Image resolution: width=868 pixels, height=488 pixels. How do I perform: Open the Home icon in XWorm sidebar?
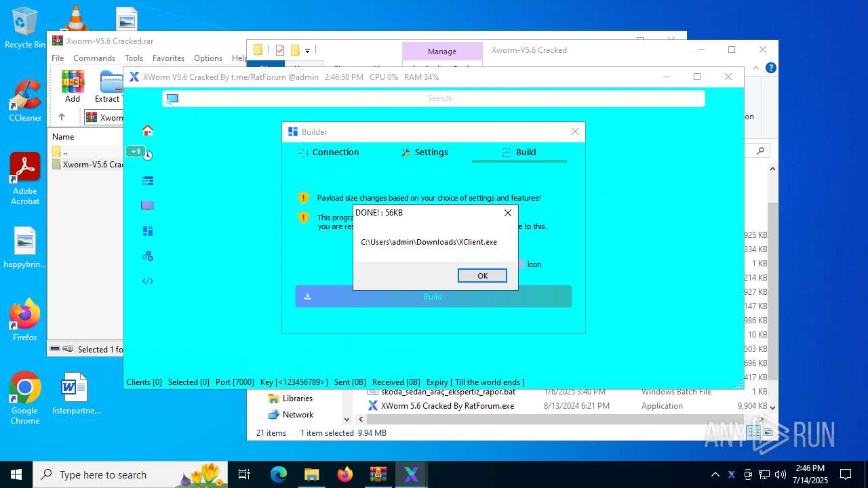pyautogui.click(x=148, y=130)
